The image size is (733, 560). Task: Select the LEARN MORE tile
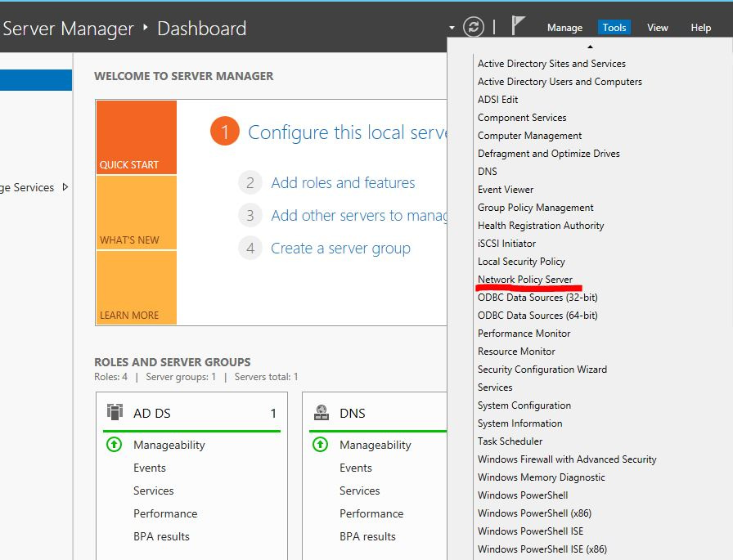point(136,288)
